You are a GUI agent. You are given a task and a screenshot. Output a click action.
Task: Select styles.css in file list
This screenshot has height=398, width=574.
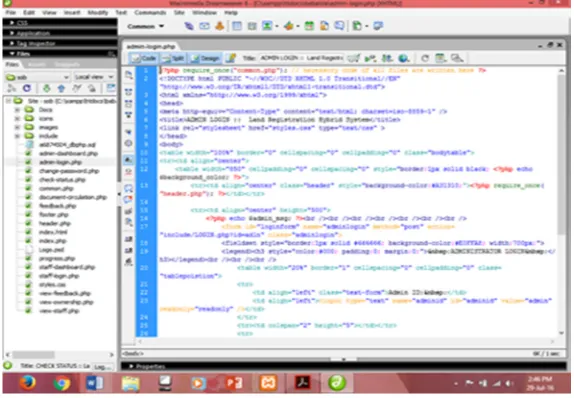[x=52, y=284]
